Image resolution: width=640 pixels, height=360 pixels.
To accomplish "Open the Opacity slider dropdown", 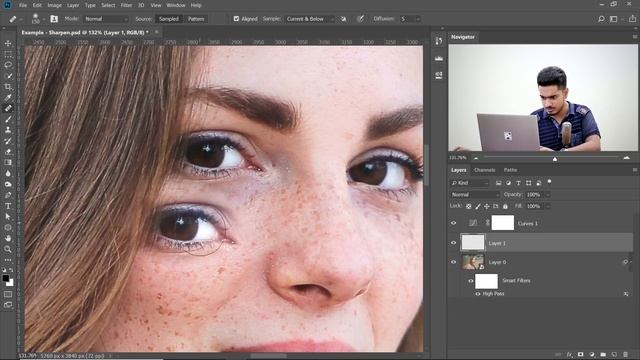I will click(x=548, y=195).
